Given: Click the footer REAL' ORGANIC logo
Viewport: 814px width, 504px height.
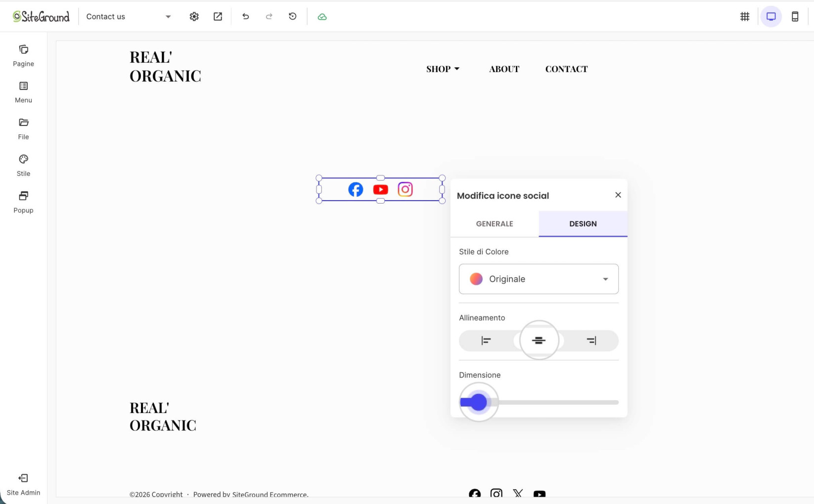Looking at the screenshot, I should click(163, 417).
